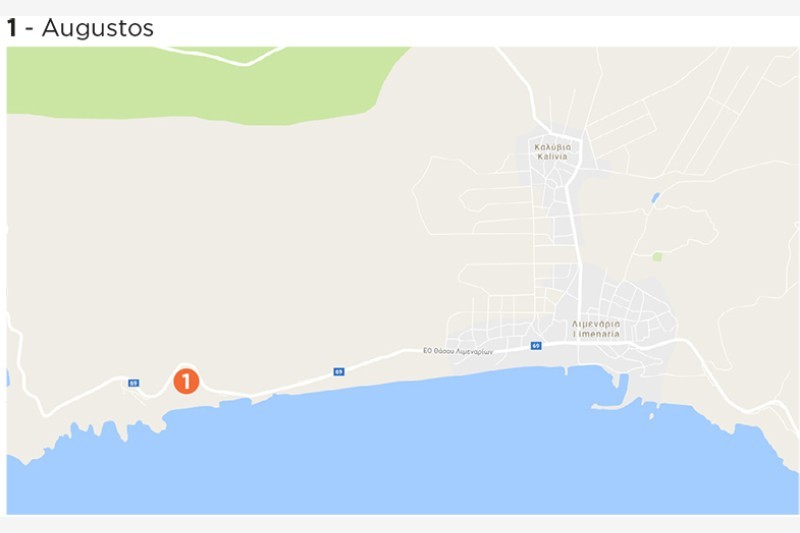Click the orange number 1 map marker
800x533 pixels.
[186, 381]
